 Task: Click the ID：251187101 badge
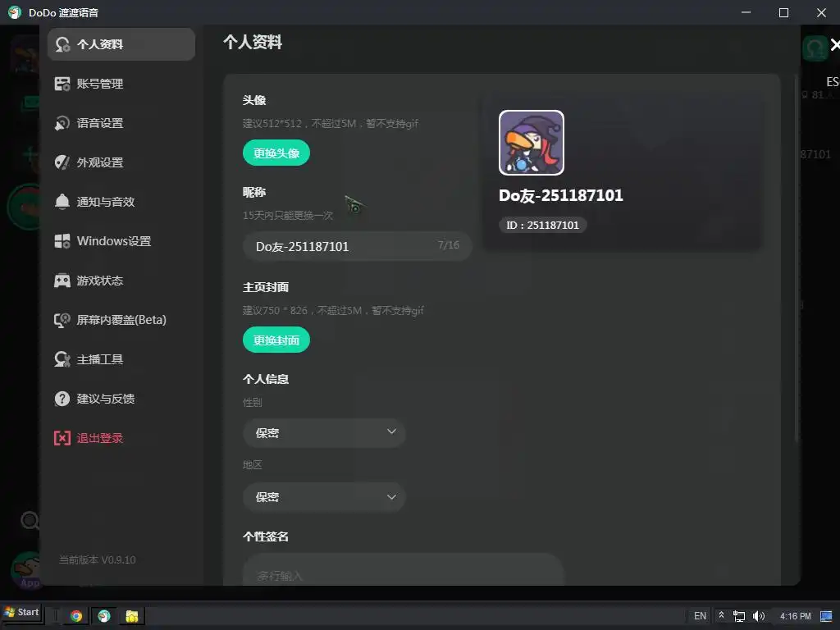pos(543,226)
